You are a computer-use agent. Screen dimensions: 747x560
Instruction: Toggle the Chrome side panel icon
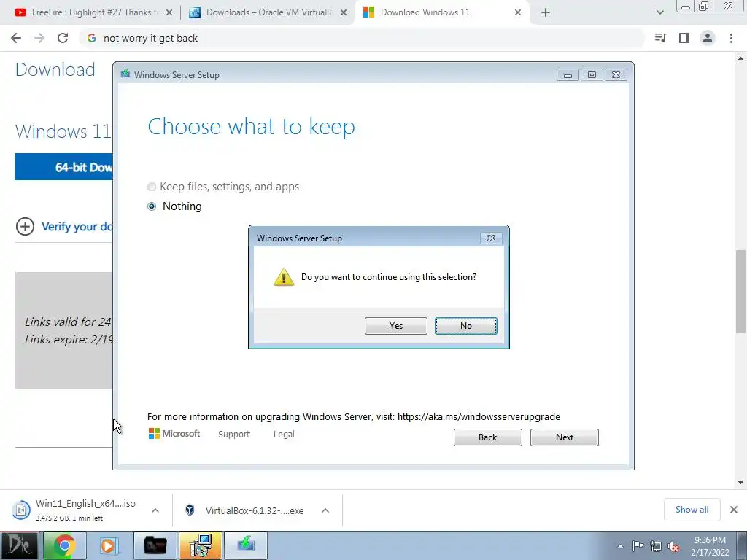pyautogui.click(x=684, y=38)
